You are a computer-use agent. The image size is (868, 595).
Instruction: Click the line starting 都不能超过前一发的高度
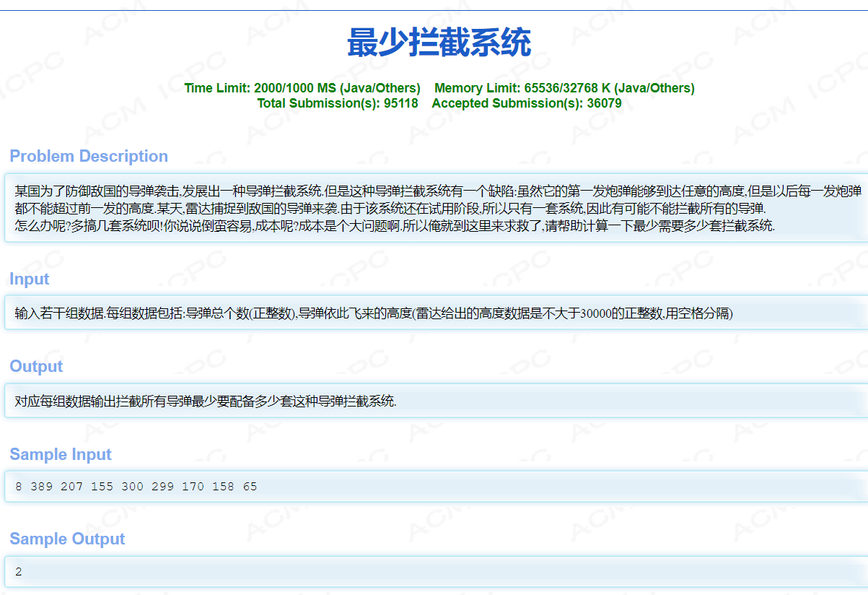pos(390,209)
